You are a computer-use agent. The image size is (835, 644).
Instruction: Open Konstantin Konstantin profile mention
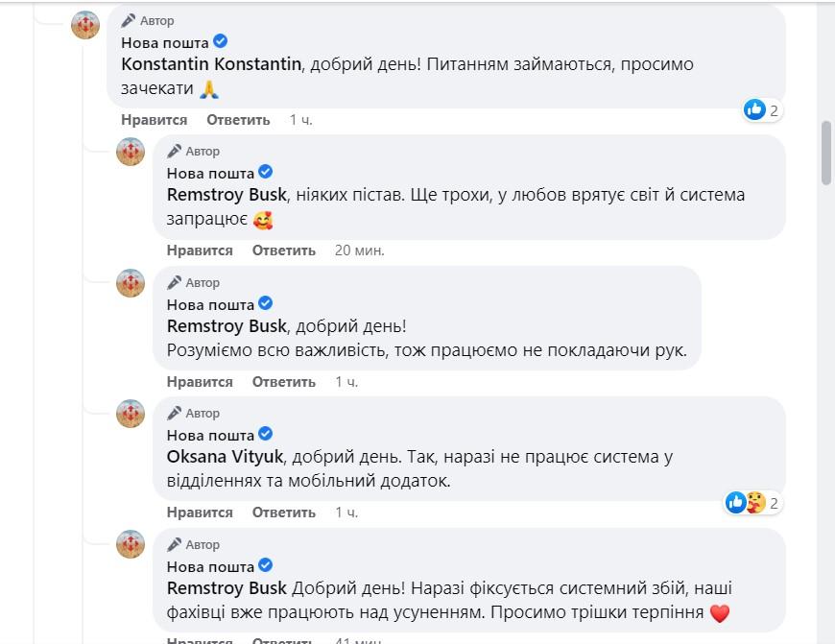click(x=211, y=64)
